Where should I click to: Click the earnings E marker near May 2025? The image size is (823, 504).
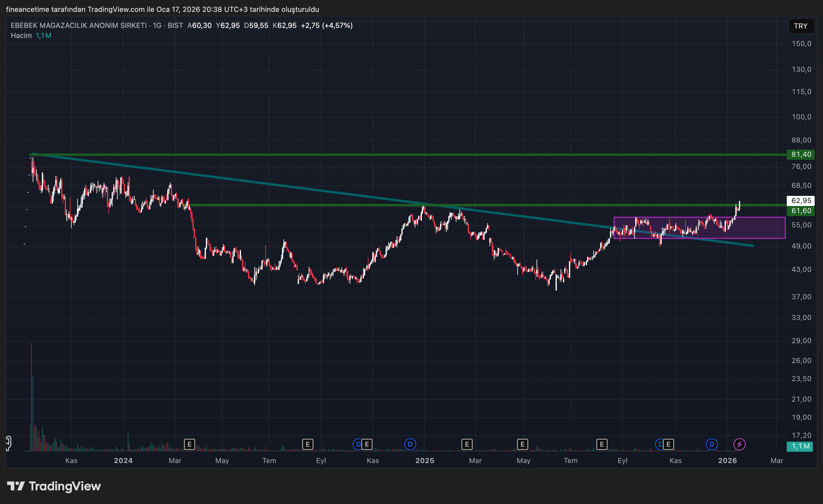522,444
